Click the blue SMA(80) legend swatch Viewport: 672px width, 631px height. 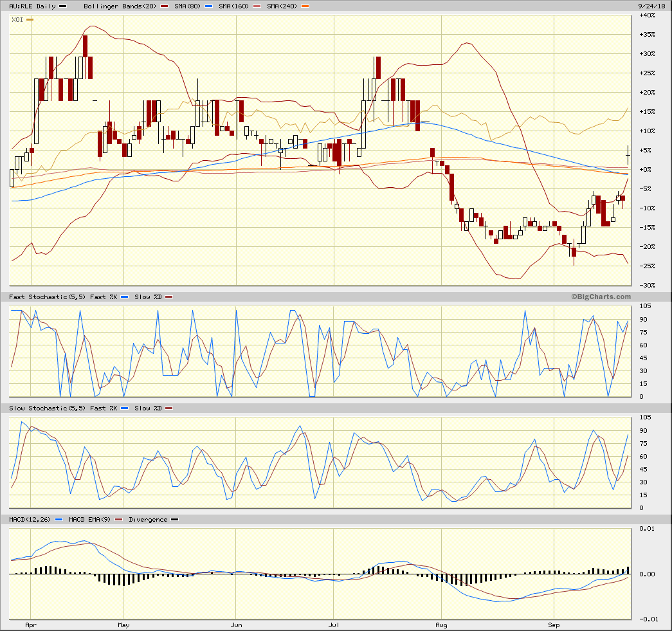tap(208, 6)
